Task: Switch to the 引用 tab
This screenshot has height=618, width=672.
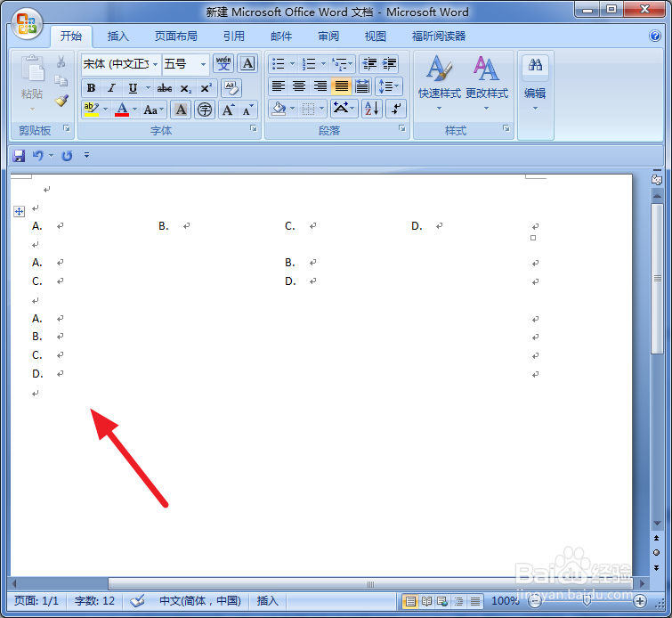Action: (234, 37)
